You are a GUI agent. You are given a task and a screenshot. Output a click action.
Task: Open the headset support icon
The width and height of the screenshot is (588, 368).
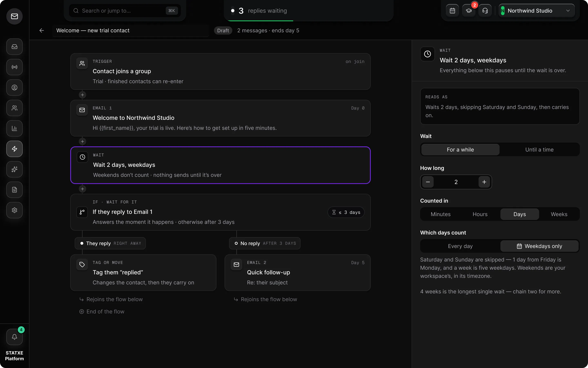coord(485,11)
